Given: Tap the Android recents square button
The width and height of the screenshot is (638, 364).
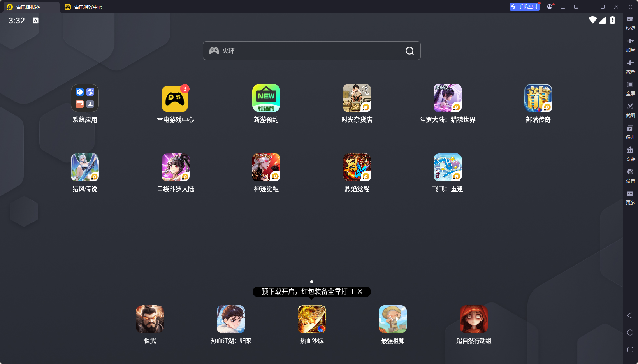Looking at the screenshot, I should 630,350.
